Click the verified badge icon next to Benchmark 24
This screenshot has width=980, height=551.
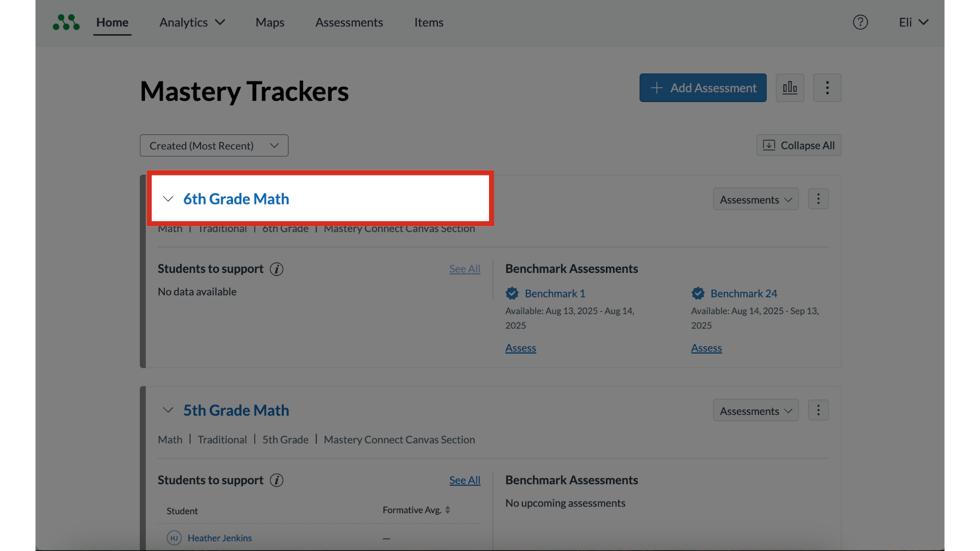[x=698, y=293]
